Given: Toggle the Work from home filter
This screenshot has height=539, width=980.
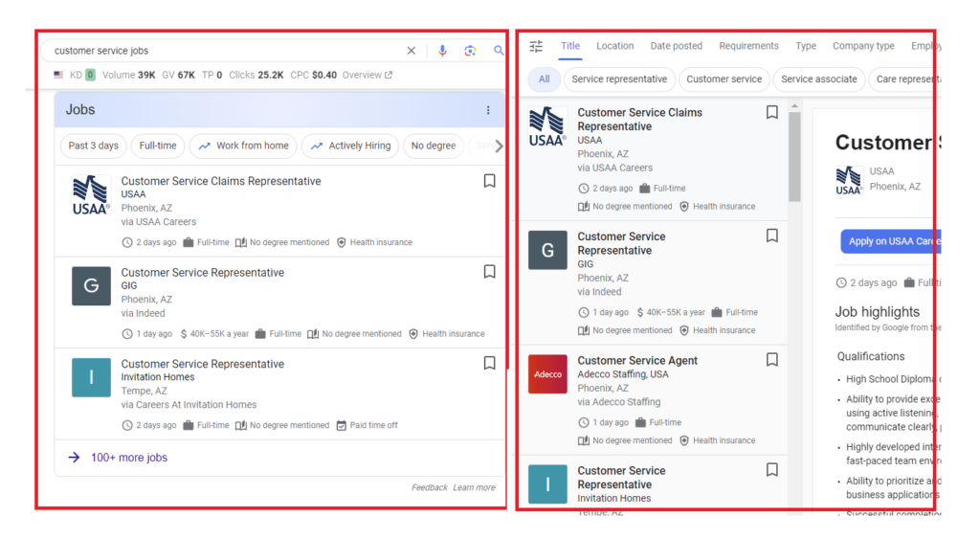Looking at the screenshot, I should (x=243, y=146).
